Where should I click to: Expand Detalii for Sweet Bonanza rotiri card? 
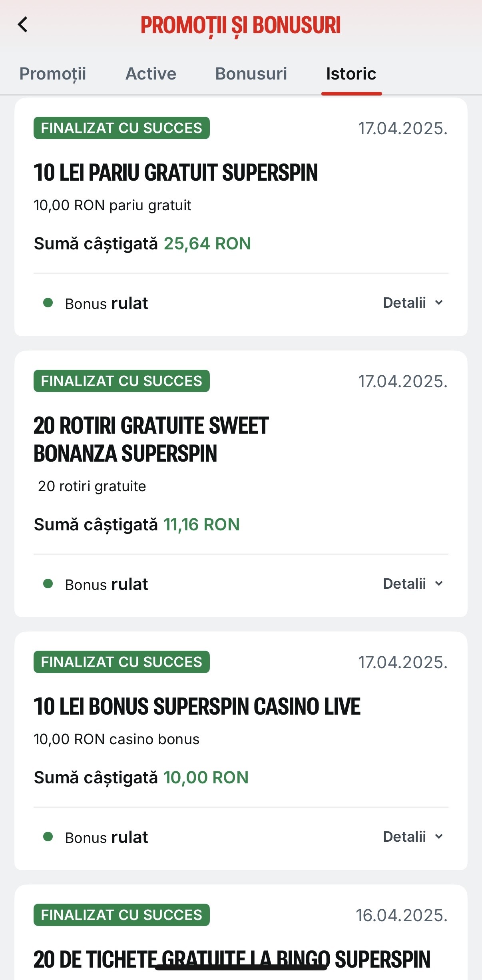pyautogui.click(x=413, y=584)
